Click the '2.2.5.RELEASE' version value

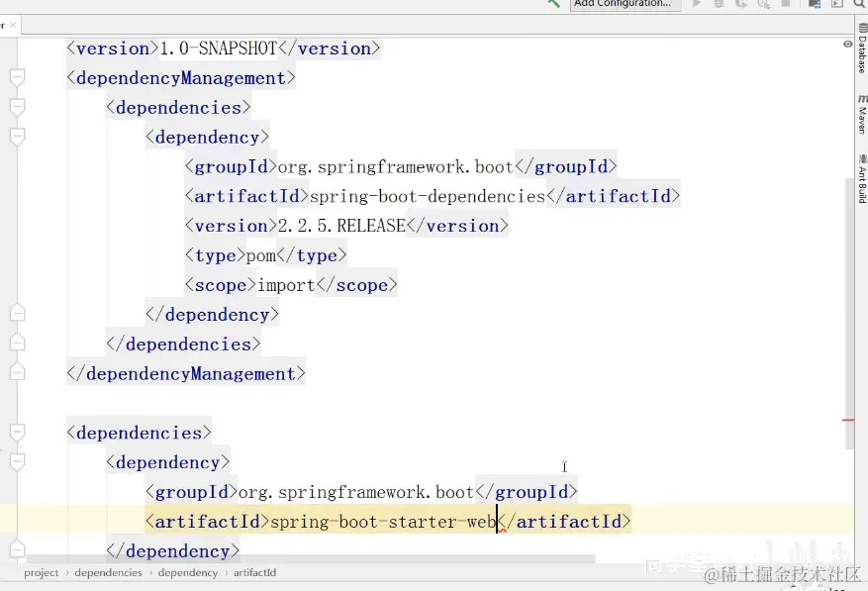coord(341,226)
